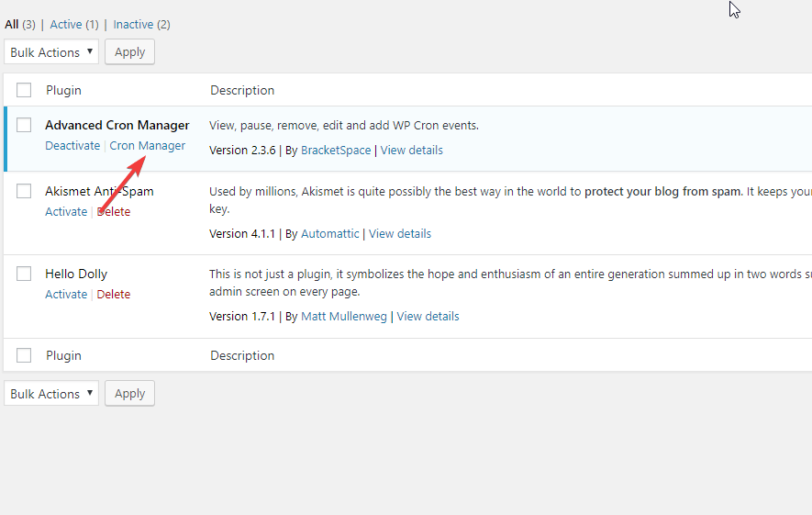This screenshot has height=515, width=812.
Task: Click the Akismet Anti-Spam plugin title
Action: point(99,191)
